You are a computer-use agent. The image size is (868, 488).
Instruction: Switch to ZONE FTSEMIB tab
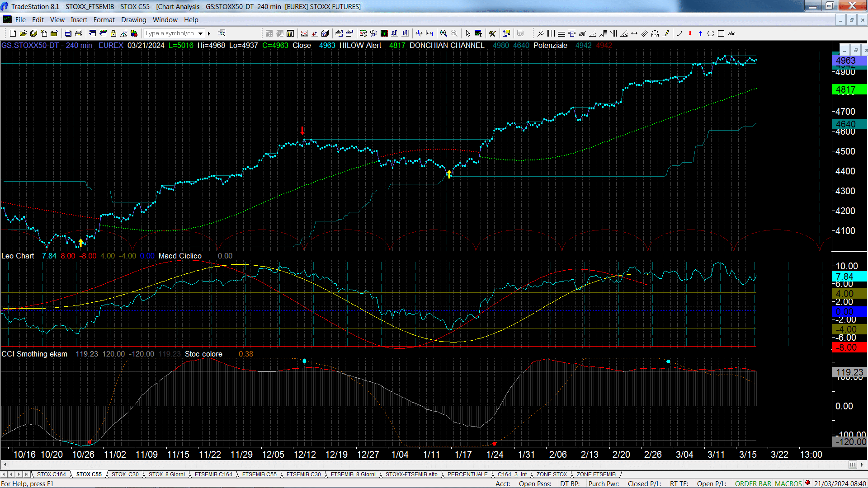click(x=596, y=474)
